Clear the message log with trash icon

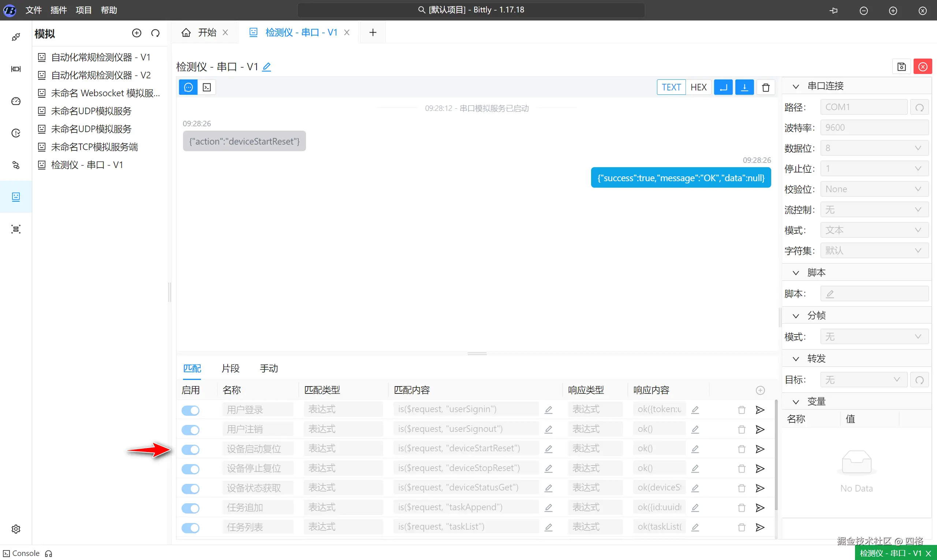click(x=765, y=87)
